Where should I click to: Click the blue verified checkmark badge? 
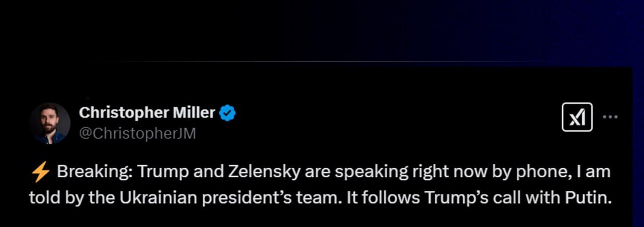coord(228,113)
